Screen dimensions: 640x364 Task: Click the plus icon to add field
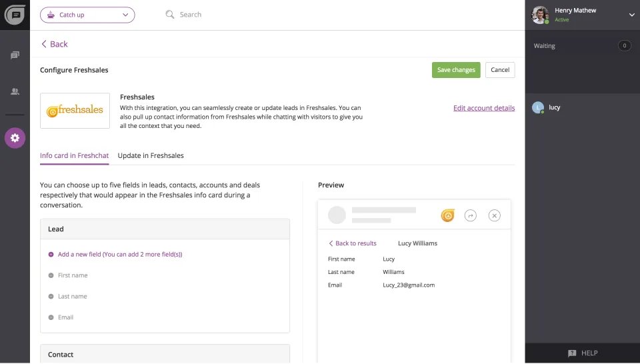tap(51, 254)
